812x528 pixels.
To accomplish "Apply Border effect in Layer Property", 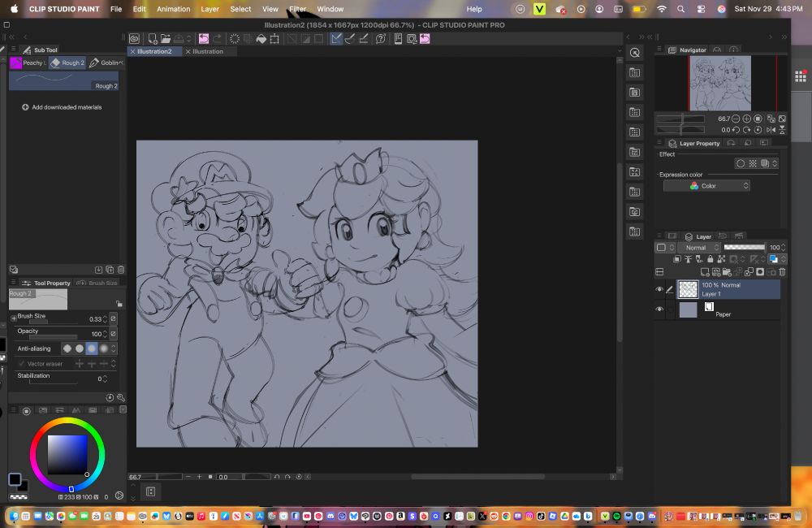I will point(741,164).
